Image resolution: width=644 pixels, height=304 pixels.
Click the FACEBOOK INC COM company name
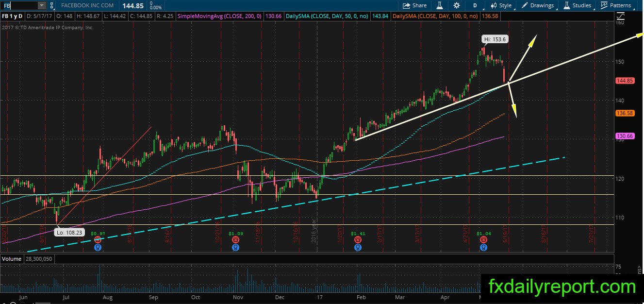[88, 5]
